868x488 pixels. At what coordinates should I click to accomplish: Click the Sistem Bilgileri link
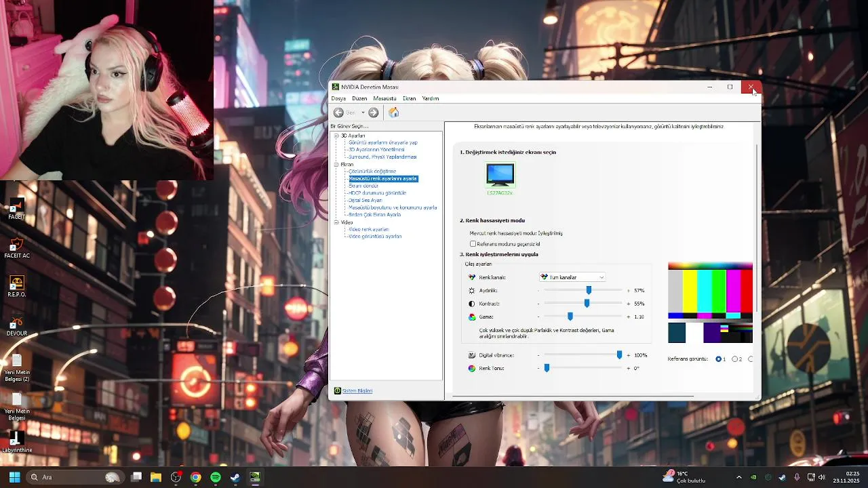click(x=357, y=391)
